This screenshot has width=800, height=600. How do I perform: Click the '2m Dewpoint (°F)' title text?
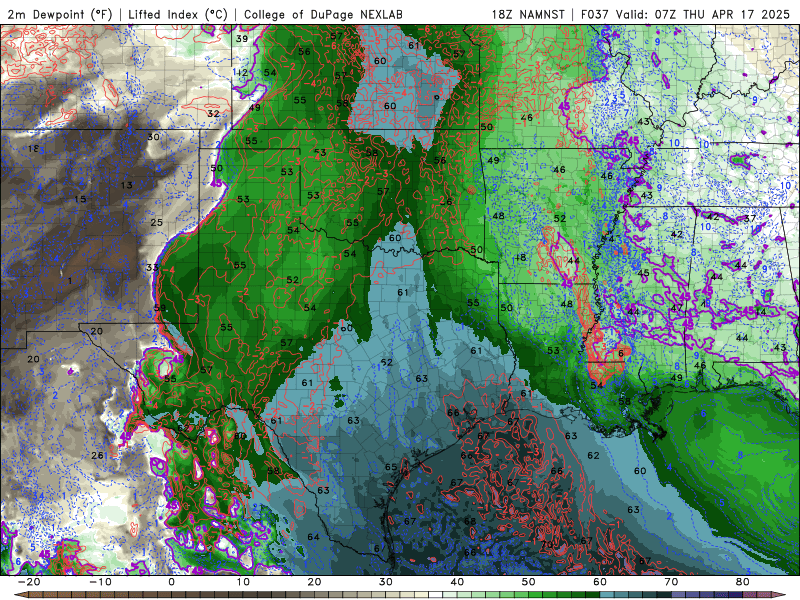pos(60,14)
